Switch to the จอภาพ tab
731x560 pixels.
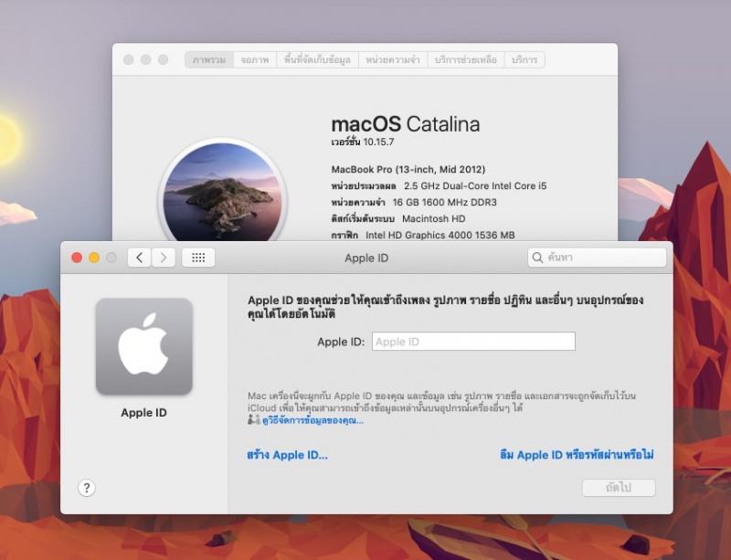click(255, 59)
